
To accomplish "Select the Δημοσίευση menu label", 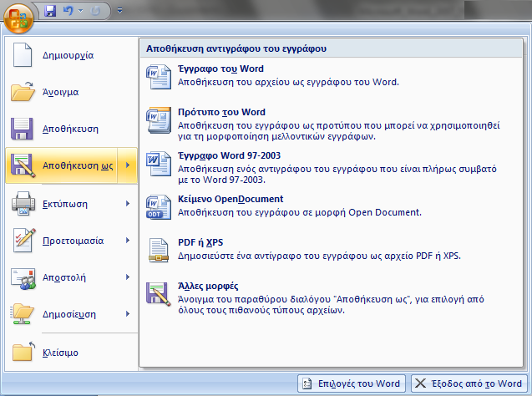I will pos(69,314).
